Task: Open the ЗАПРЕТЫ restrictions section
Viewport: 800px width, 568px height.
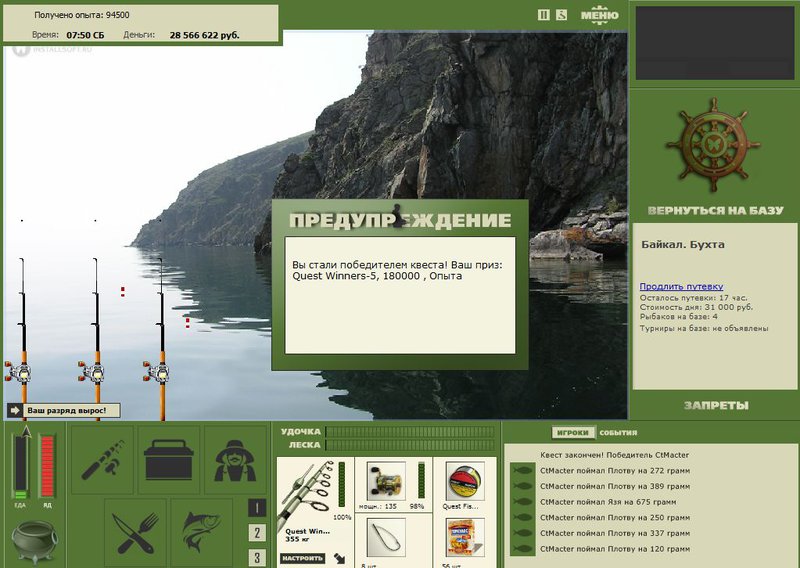Action: pos(716,405)
